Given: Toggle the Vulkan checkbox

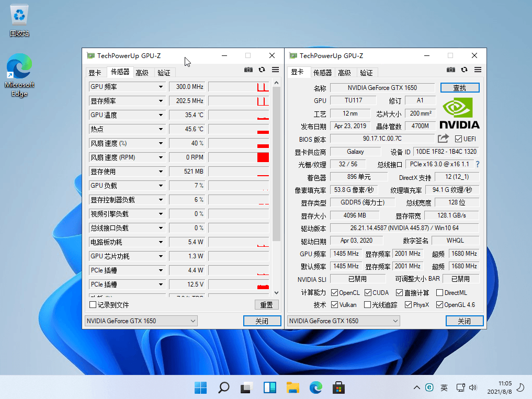Looking at the screenshot, I should click(335, 305).
